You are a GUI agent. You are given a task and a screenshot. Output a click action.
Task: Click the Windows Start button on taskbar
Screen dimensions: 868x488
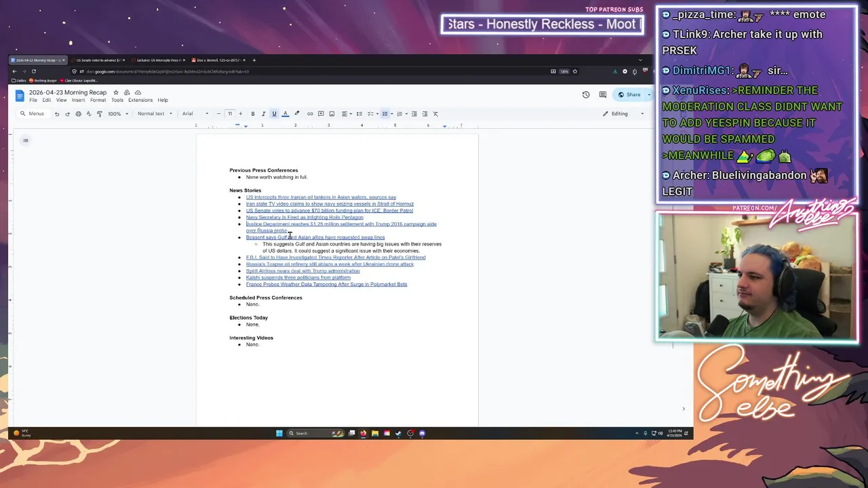[279, 433]
